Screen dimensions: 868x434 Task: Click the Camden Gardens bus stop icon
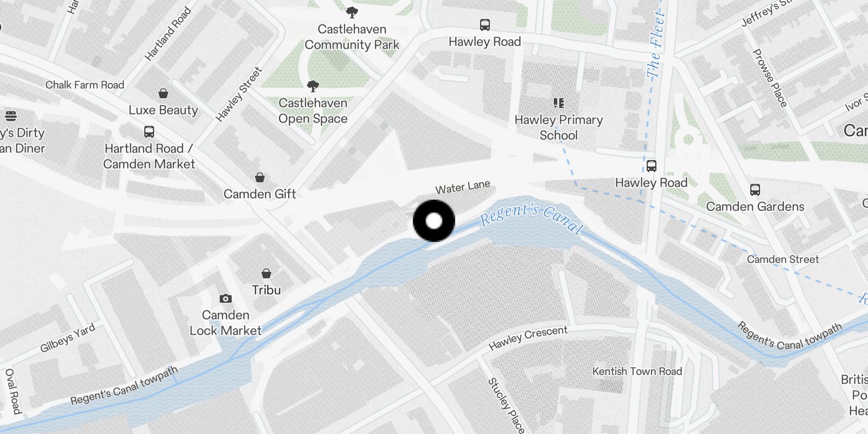[755, 190]
